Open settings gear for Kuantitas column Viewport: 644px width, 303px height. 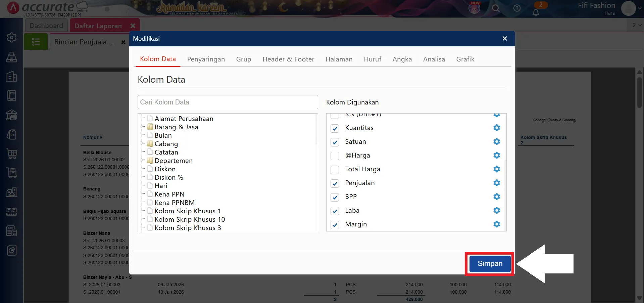497,128
